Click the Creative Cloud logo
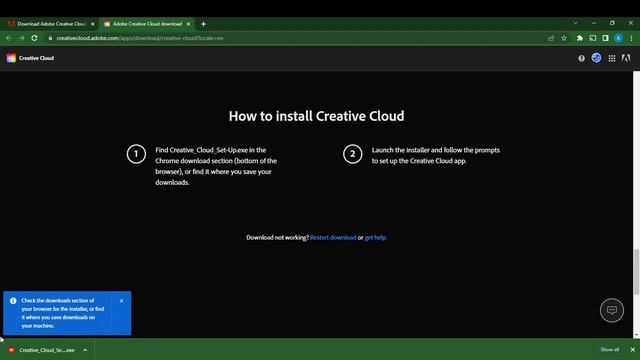The width and height of the screenshot is (640, 360). pyautogui.click(x=11, y=58)
